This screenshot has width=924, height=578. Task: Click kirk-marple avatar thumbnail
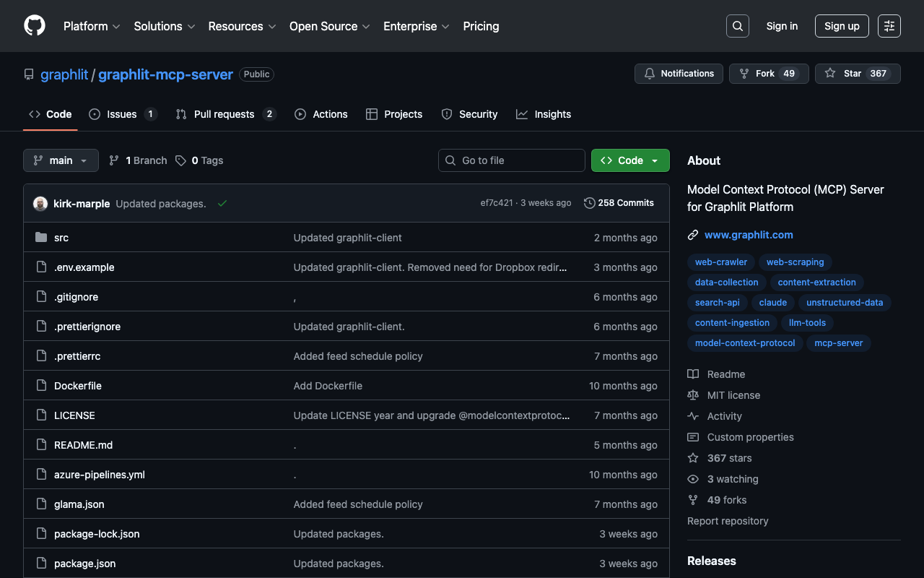pyautogui.click(x=40, y=204)
